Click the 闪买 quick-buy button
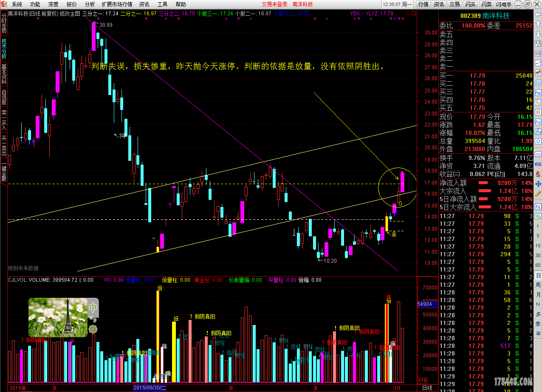Screen dimensions: 542x392 [470, 4]
